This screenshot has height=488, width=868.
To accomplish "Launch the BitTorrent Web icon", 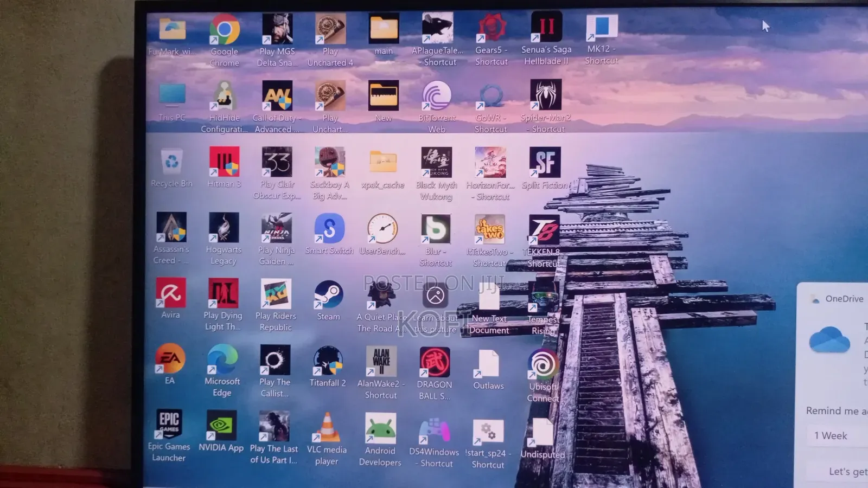I will pos(437,95).
